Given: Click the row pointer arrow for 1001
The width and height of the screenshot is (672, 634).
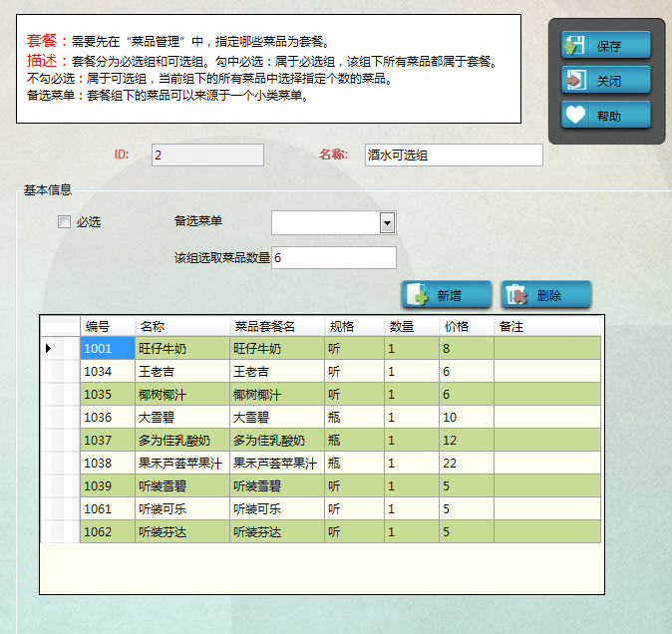Looking at the screenshot, I should pyautogui.click(x=49, y=348).
